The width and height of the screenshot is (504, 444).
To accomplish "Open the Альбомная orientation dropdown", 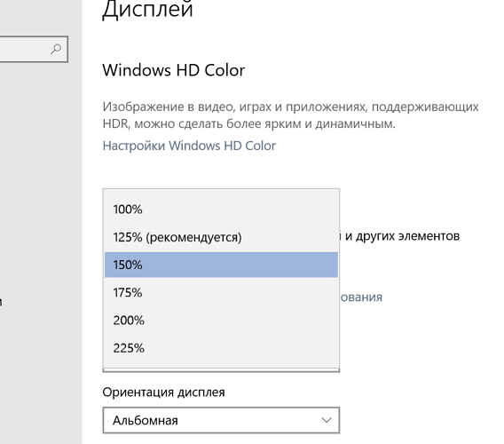I will tap(221, 420).
